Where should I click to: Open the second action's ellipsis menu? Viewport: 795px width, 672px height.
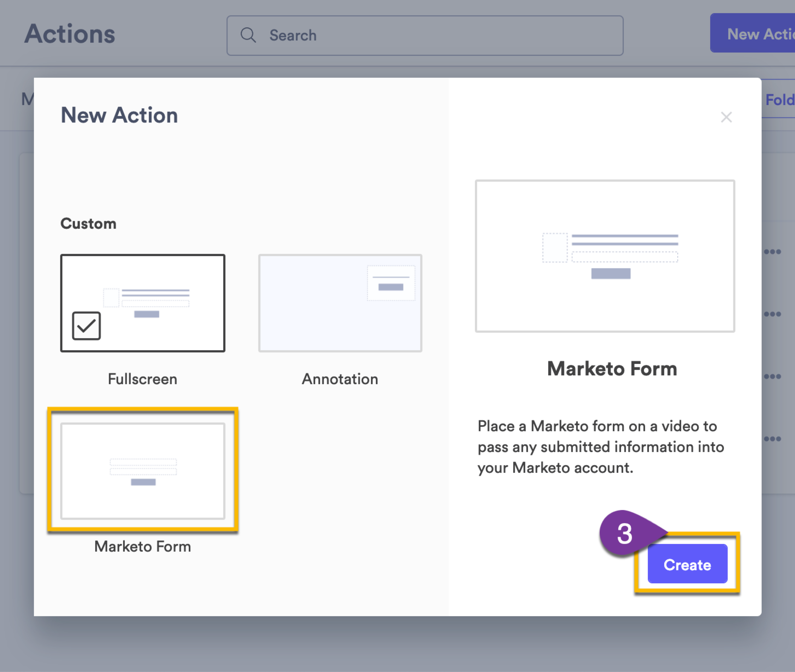coord(773,314)
